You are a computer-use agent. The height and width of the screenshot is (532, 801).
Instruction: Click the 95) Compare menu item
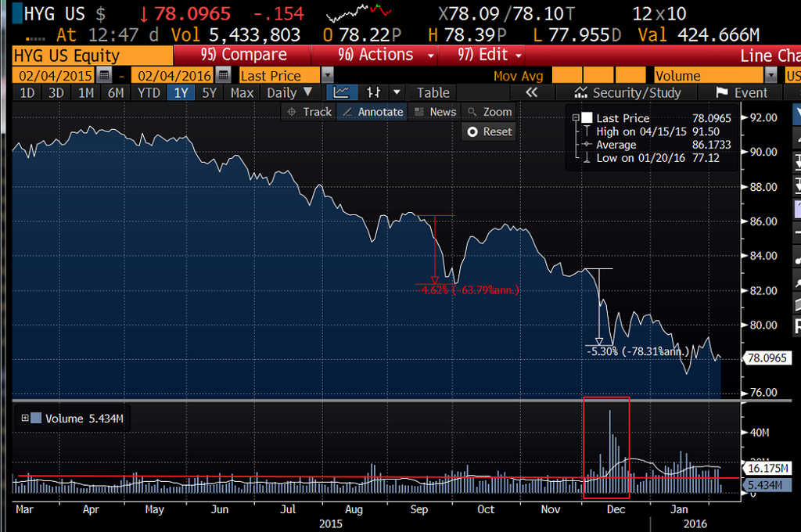tap(243, 55)
